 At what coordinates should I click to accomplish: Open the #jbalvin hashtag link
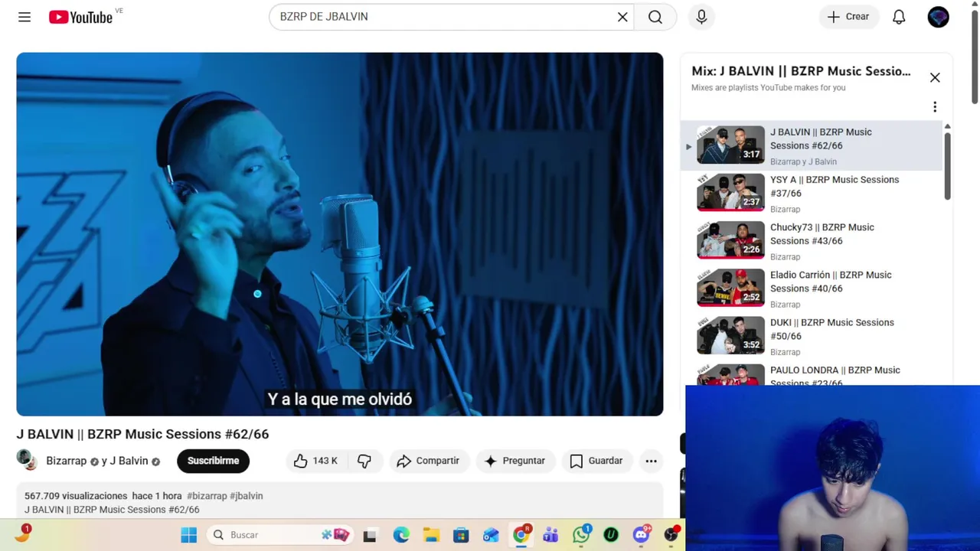coord(247,496)
